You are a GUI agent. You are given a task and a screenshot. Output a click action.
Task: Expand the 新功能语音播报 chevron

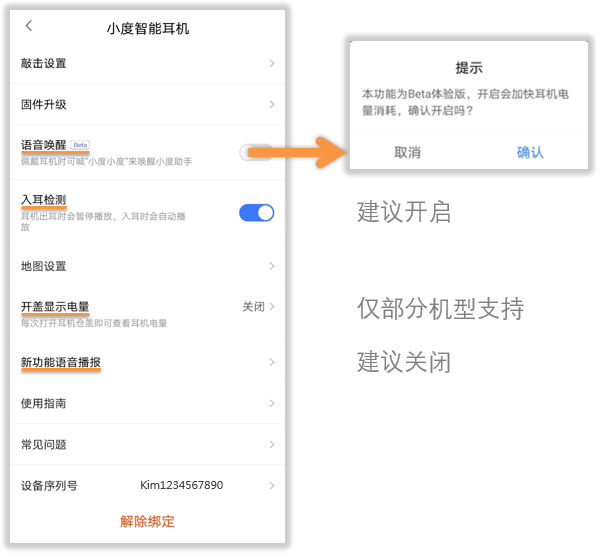tap(272, 362)
